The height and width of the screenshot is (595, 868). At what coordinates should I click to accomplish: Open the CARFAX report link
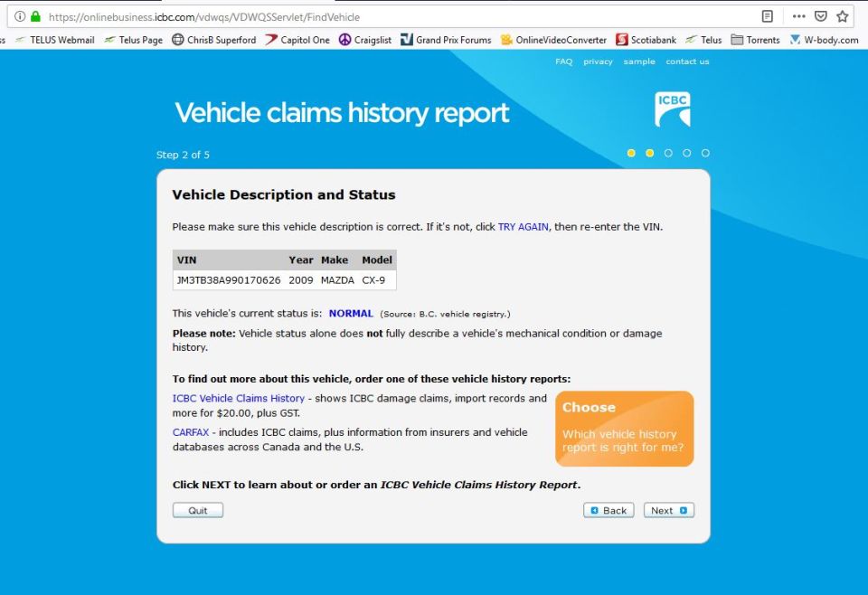click(191, 432)
